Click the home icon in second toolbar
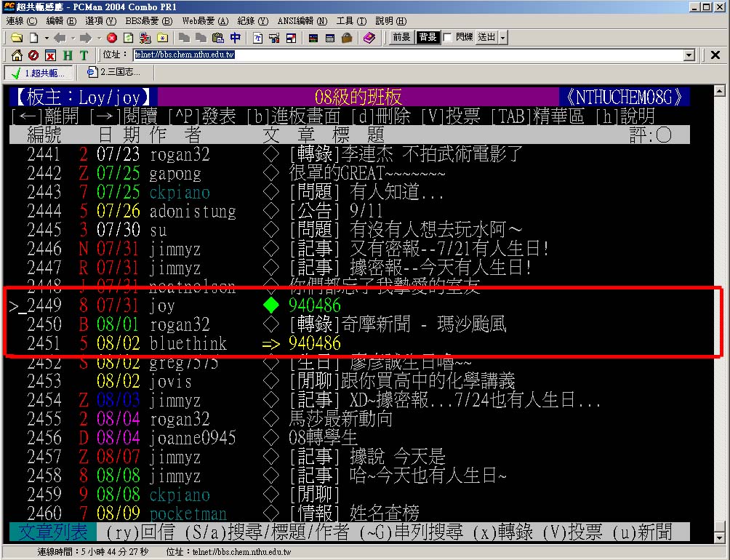 click(x=16, y=55)
